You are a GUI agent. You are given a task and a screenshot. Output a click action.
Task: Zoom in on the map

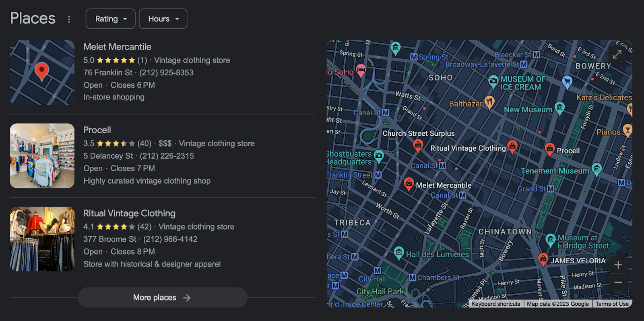618,265
